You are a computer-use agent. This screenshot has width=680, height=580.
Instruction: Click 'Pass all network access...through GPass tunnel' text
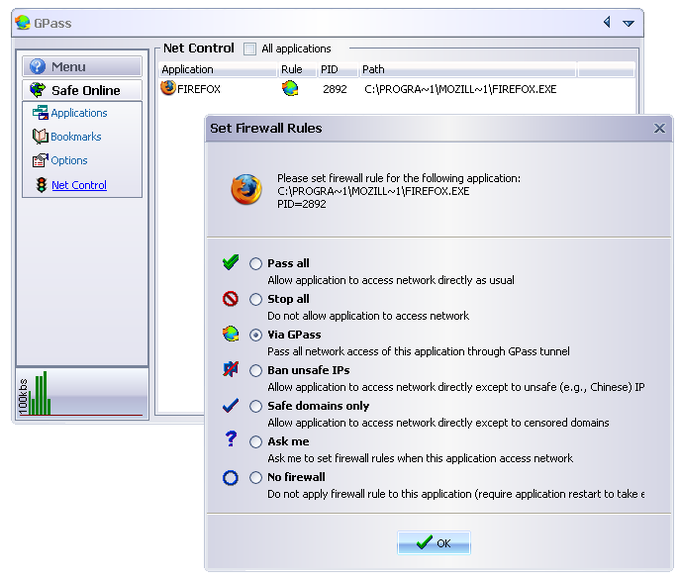point(418,351)
